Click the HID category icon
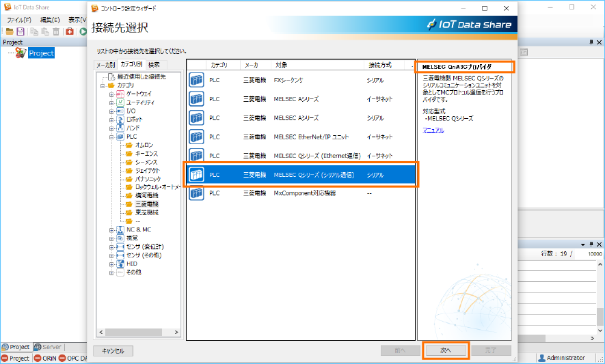The height and width of the screenshot is (364, 605). pos(120,264)
